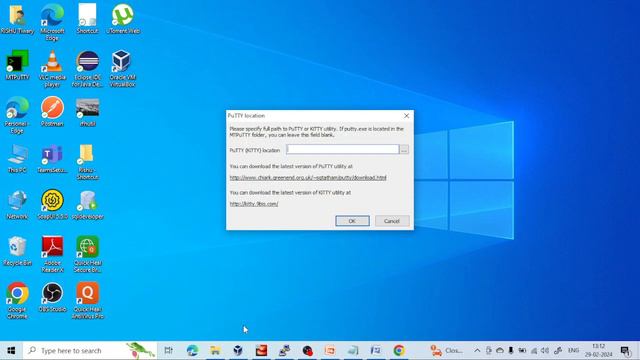Open Microsoft Edge from the taskbar
The image size is (640, 360).
pos(192,350)
